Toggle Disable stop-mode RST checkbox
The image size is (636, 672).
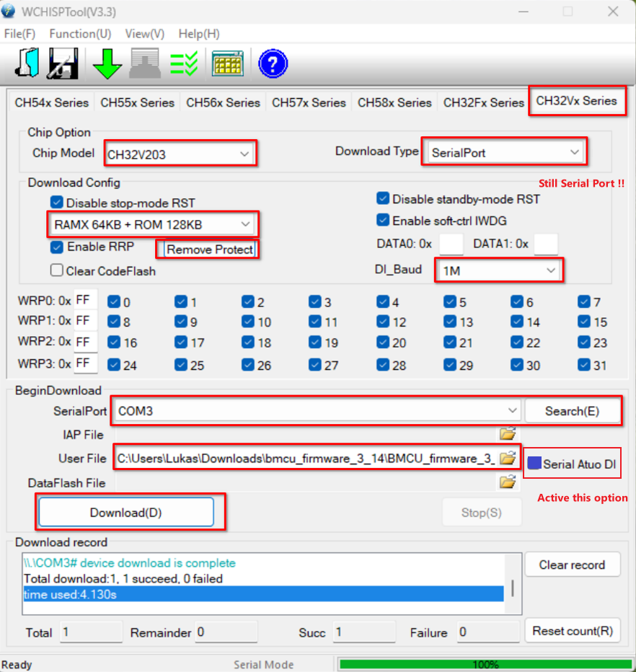tap(57, 203)
